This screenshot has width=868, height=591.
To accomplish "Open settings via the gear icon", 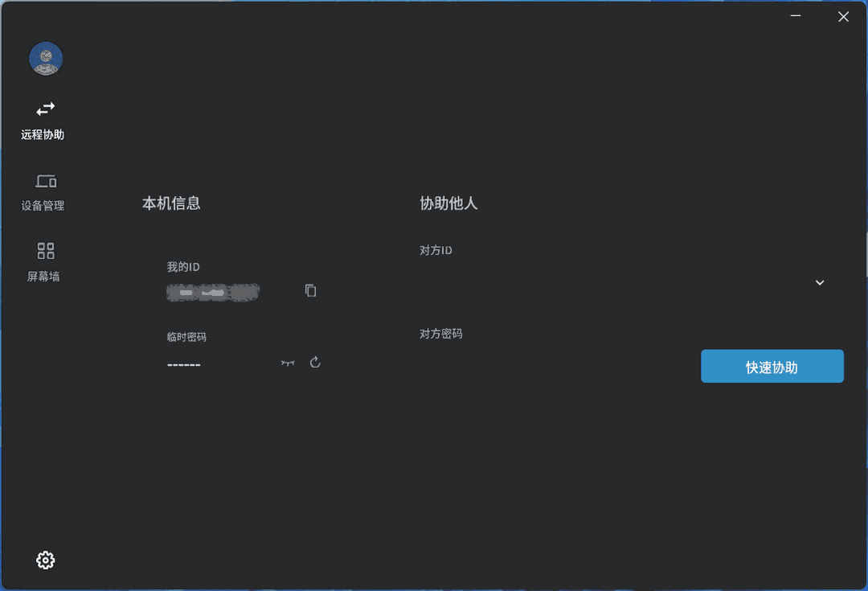I will (45, 560).
